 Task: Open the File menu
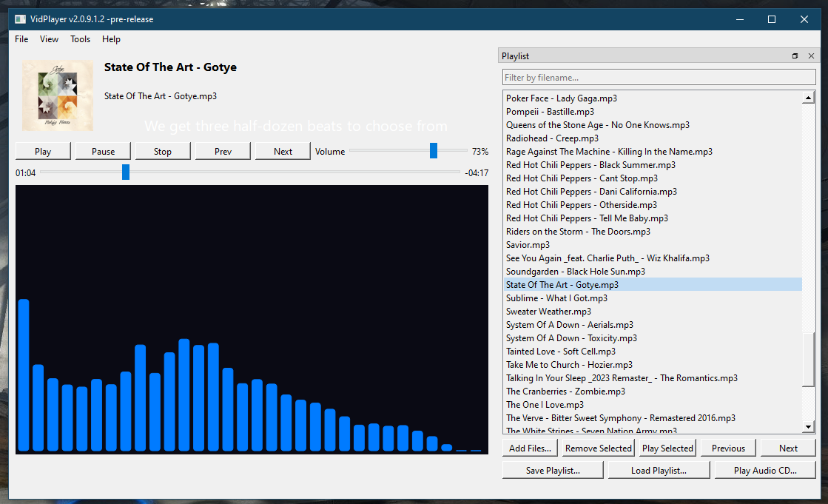(x=21, y=39)
